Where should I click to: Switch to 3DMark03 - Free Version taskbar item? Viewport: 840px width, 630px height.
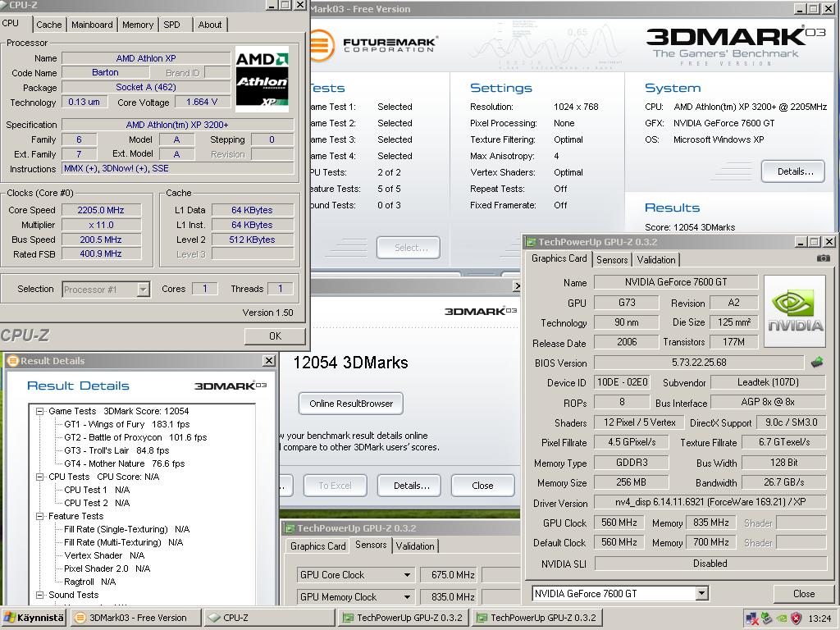[135, 618]
